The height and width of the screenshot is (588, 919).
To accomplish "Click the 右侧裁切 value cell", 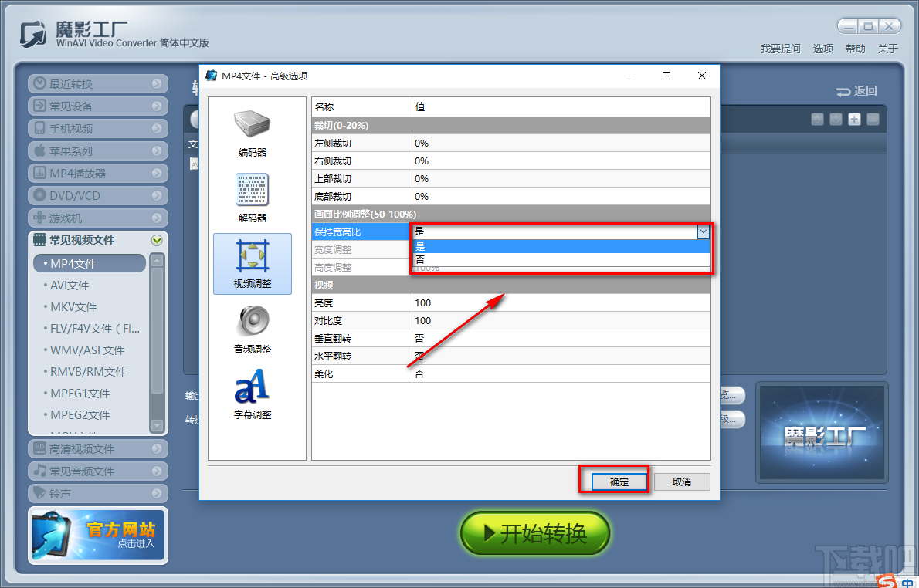I will click(x=561, y=161).
